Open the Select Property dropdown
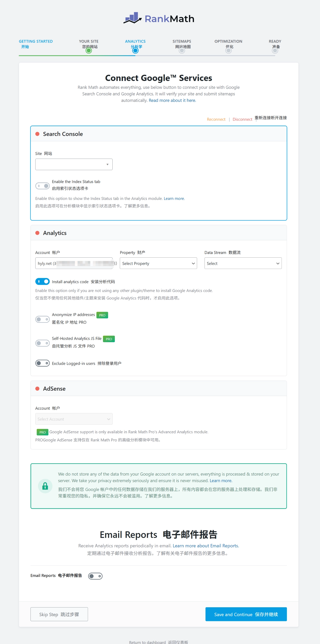 click(x=158, y=263)
